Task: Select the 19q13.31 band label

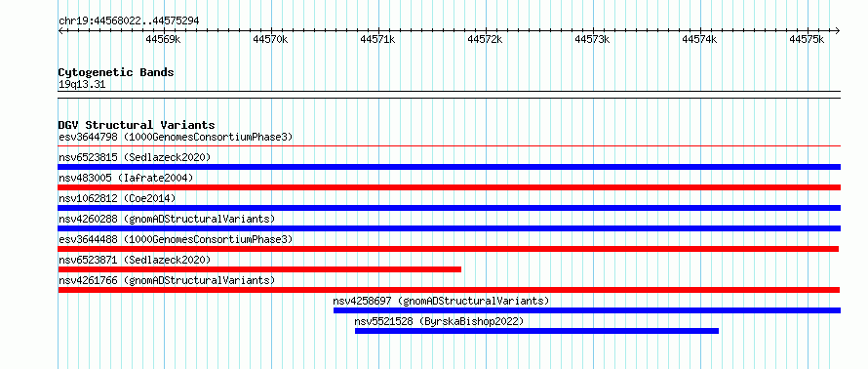Action: pos(82,85)
